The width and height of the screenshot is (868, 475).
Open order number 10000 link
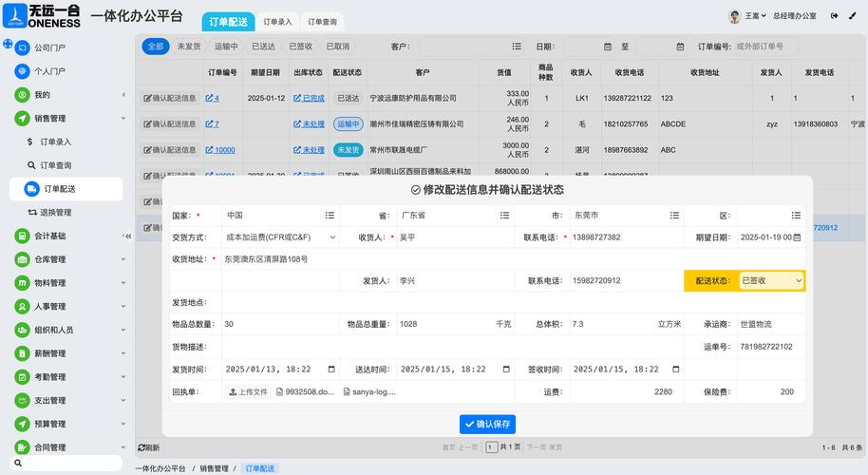tap(220, 150)
